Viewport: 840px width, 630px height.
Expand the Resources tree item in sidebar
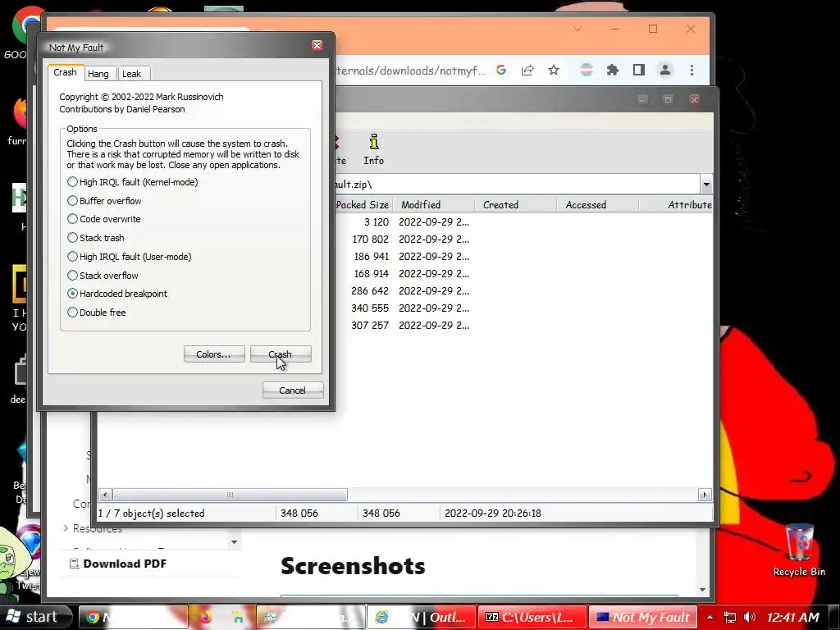coord(66,528)
